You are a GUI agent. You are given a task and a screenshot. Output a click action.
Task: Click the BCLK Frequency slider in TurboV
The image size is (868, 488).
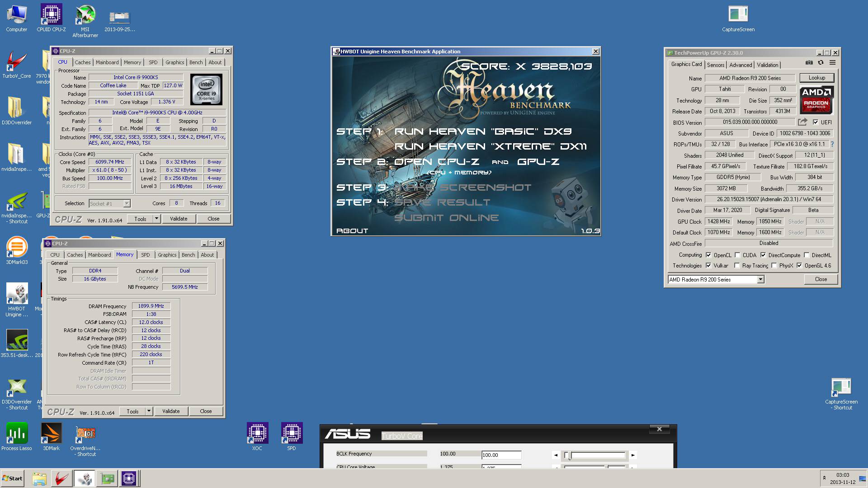click(594, 455)
